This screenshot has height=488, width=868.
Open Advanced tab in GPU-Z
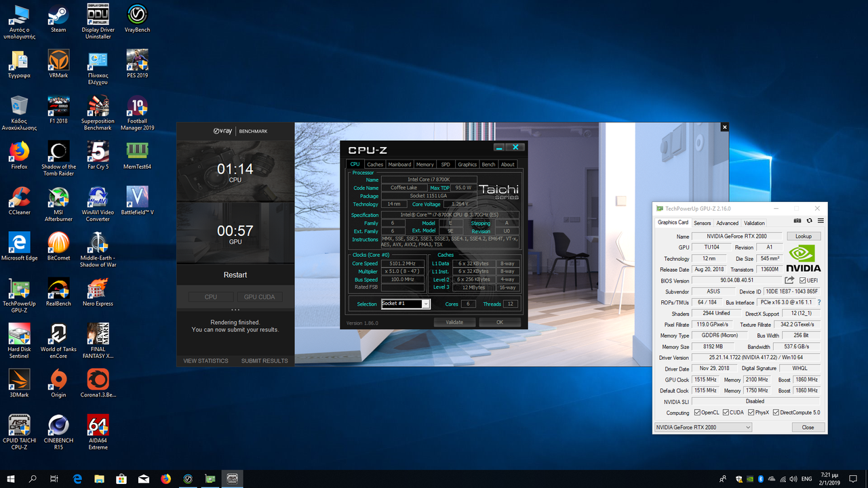tap(728, 223)
